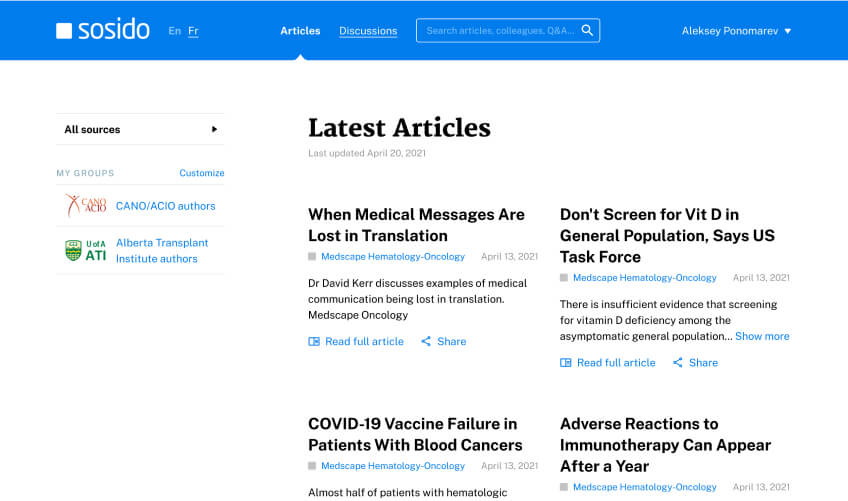Click Customize next to My Groups
Screen dimensions: 848x501
[201, 173]
